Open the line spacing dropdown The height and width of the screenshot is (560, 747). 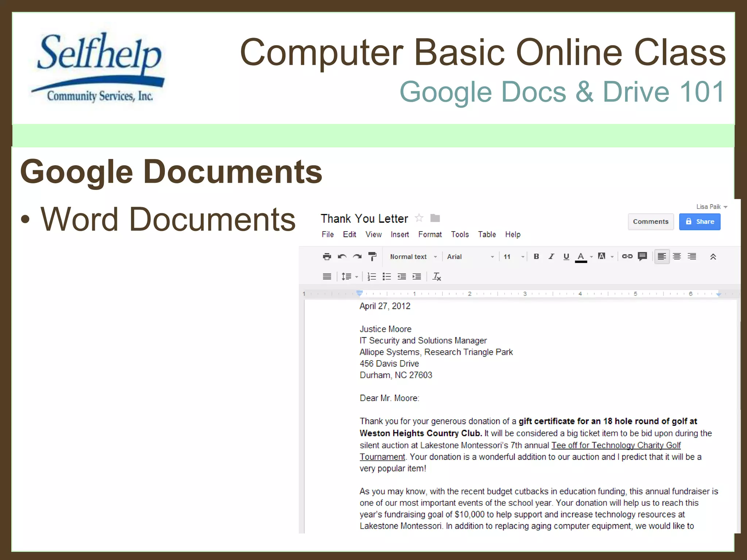pyautogui.click(x=349, y=277)
